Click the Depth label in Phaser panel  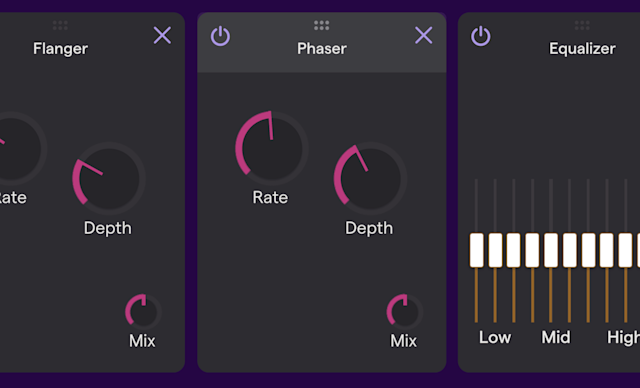point(369,228)
